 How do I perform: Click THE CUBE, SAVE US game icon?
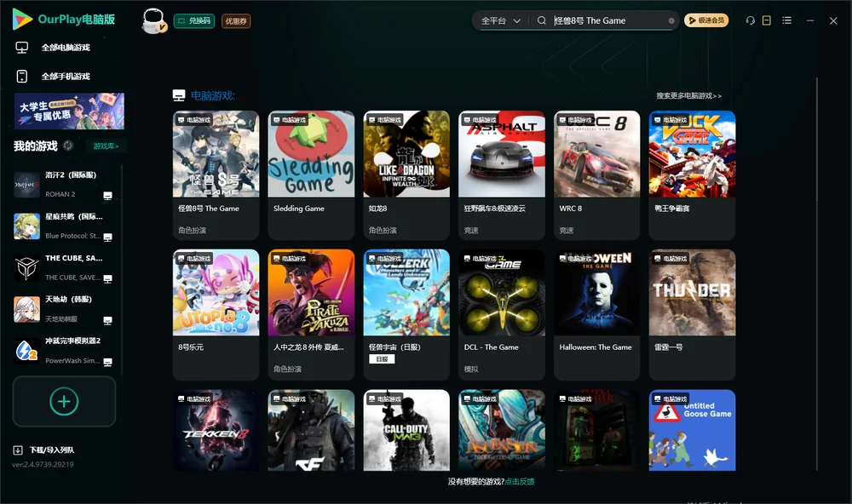26,267
